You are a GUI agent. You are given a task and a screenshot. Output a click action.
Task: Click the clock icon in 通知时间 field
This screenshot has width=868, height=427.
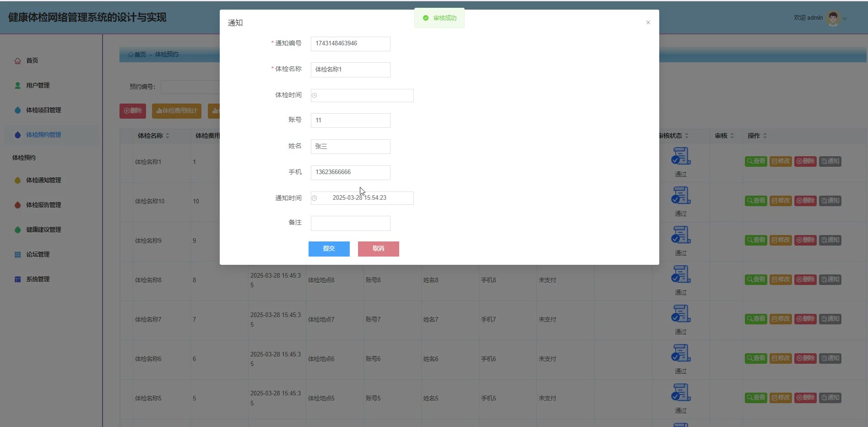[x=315, y=198]
